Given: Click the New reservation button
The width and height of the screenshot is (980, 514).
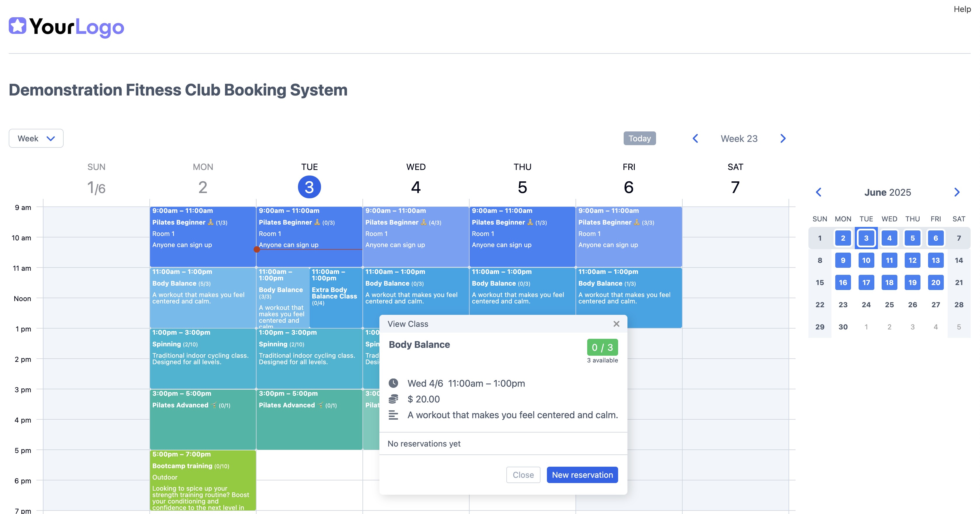Looking at the screenshot, I should point(582,475).
